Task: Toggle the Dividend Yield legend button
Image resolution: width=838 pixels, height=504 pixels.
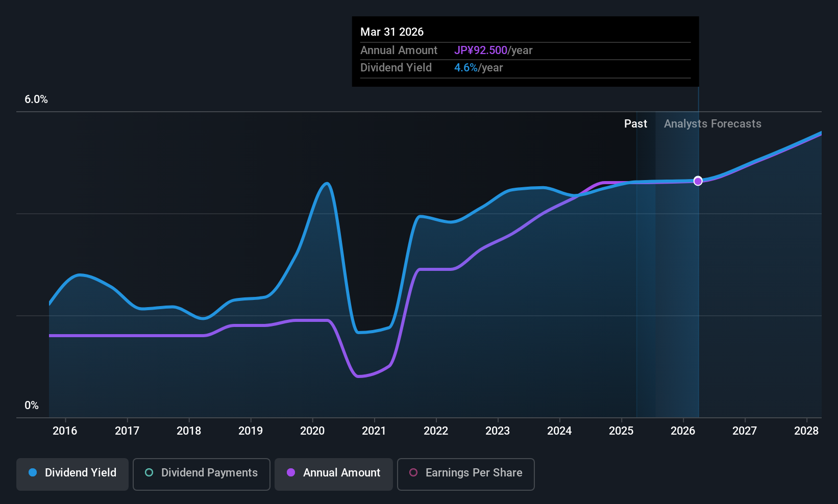Action: (72, 474)
